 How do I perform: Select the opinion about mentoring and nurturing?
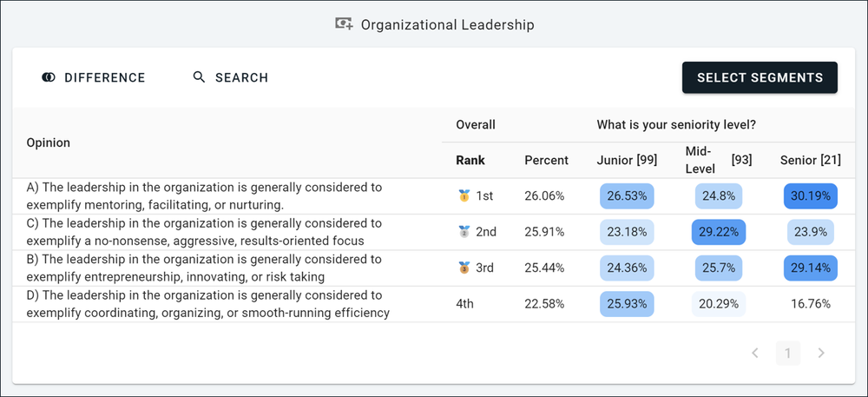pyautogui.click(x=205, y=196)
